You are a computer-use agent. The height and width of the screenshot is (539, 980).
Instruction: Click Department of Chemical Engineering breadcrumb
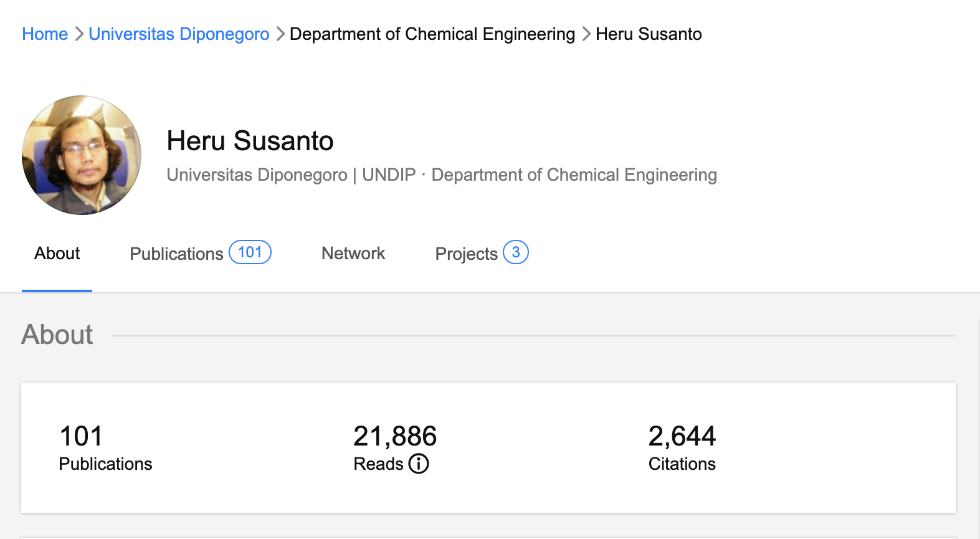(x=432, y=34)
